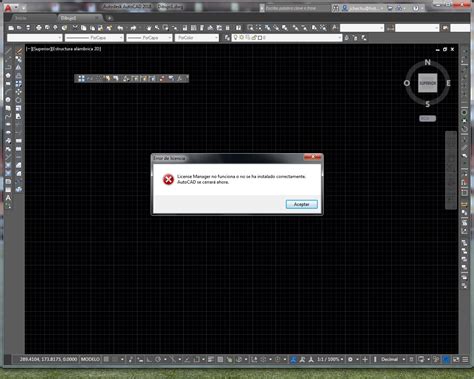Click the Zoom Window magnifier icon
Image resolution: width=474 pixels, height=379 pixels.
pos(250,28)
